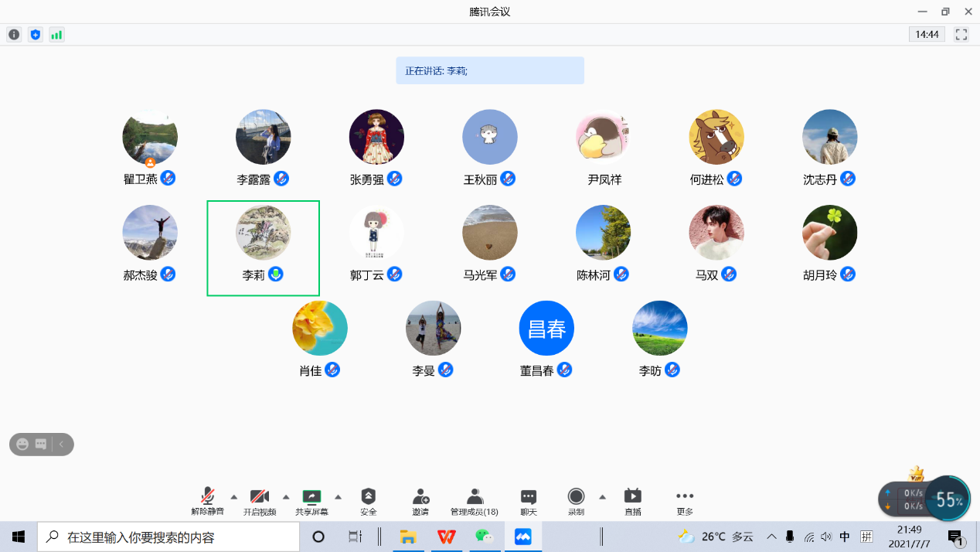Start recording with 录制 button
The height and width of the screenshot is (552, 980).
576,501
